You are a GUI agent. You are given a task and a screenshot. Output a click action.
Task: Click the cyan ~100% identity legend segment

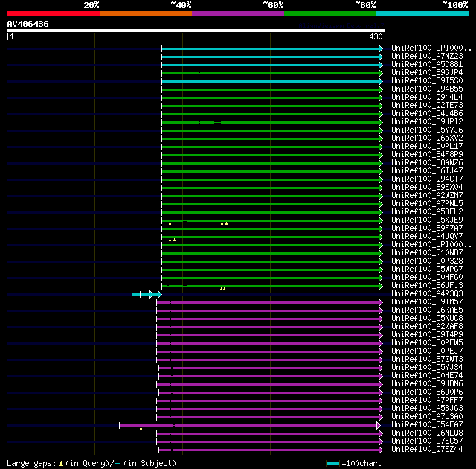[x=423, y=13]
